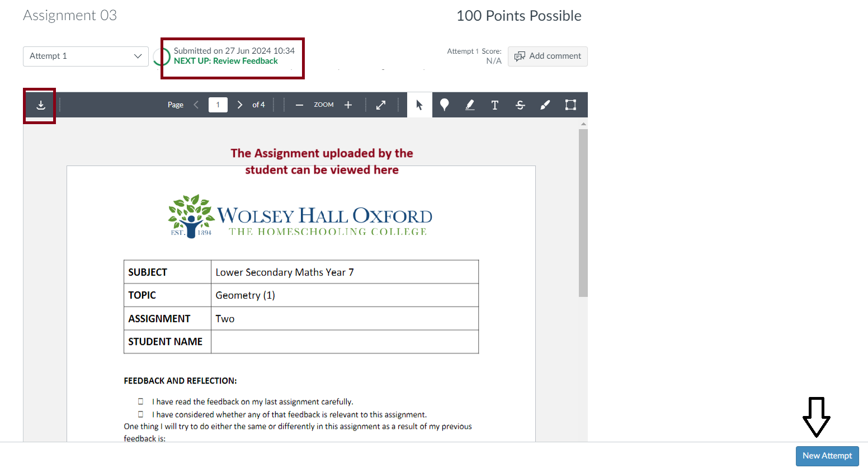Click the 'FEEDBACK AND REFLECTION:' heading
Image resolution: width=868 pixels, height=468 pixels.
click(180, 381)
